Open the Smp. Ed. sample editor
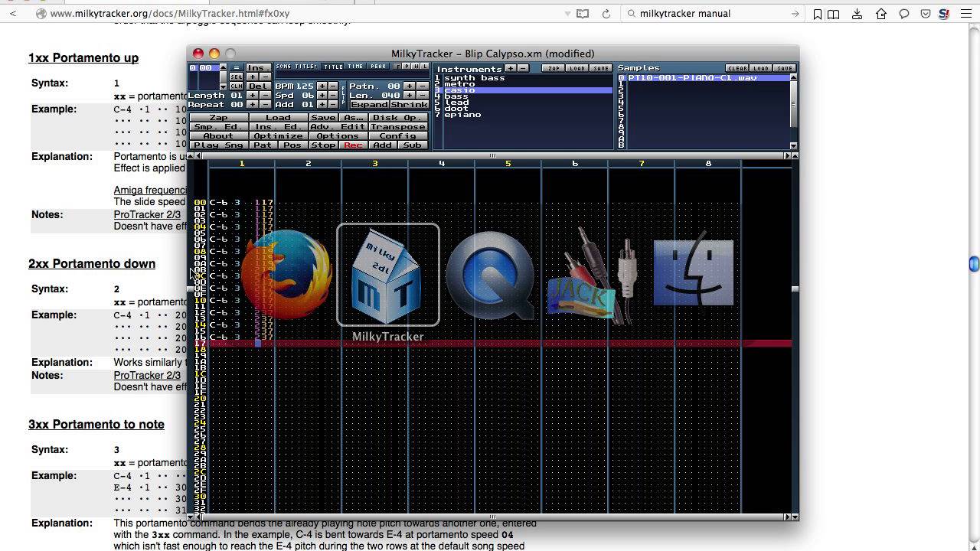 tap(218, 127)
